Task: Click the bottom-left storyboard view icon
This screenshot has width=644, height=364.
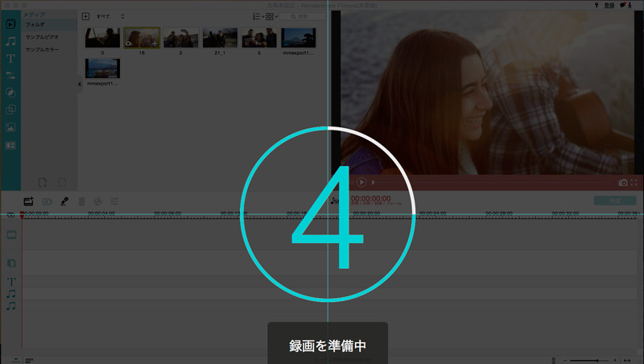Action: click(29, 360)
